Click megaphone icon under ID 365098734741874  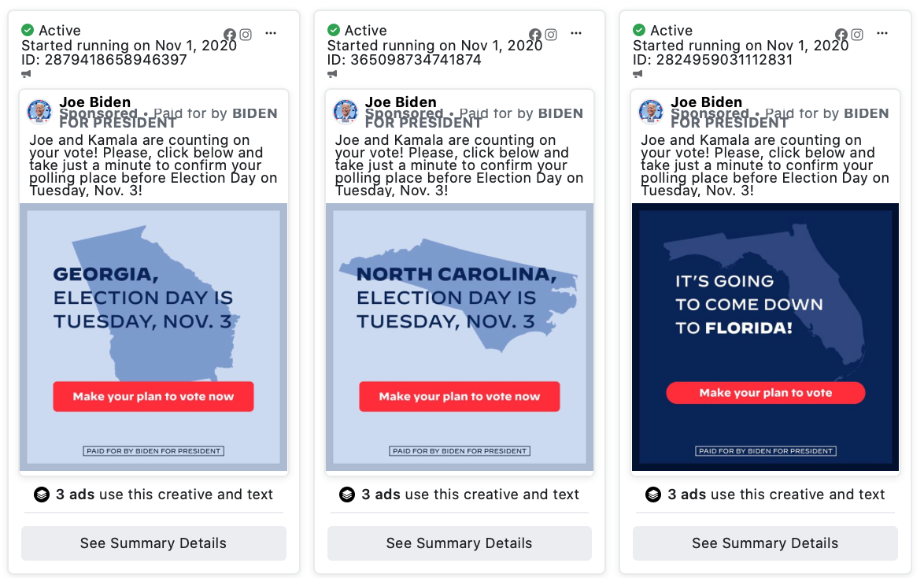(x=332, y=74)
